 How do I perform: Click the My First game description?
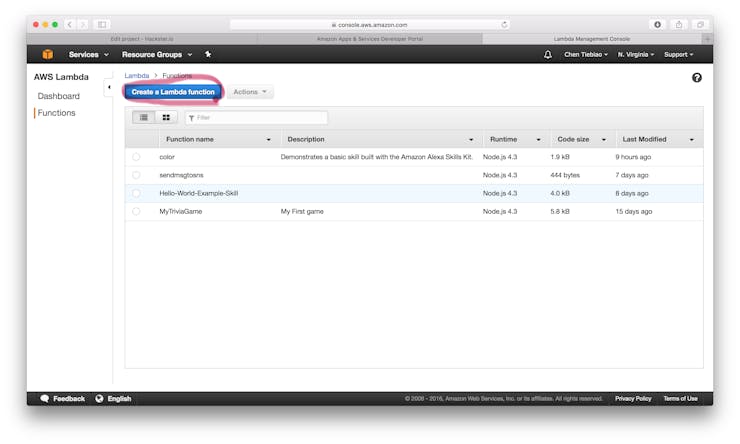[302, 211]
